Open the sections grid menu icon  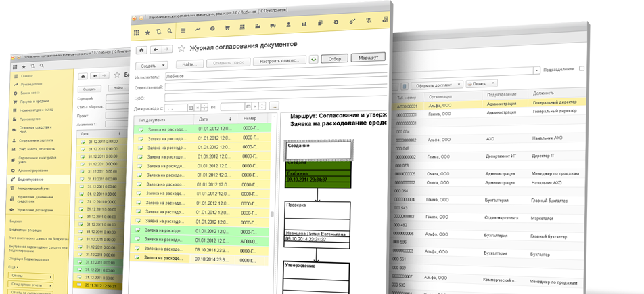[x=136, y=32]
